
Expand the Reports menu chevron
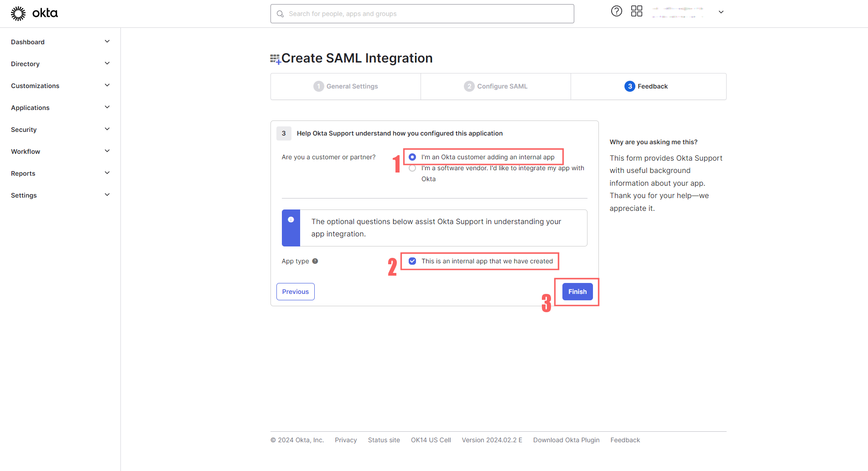pos(107,173)
